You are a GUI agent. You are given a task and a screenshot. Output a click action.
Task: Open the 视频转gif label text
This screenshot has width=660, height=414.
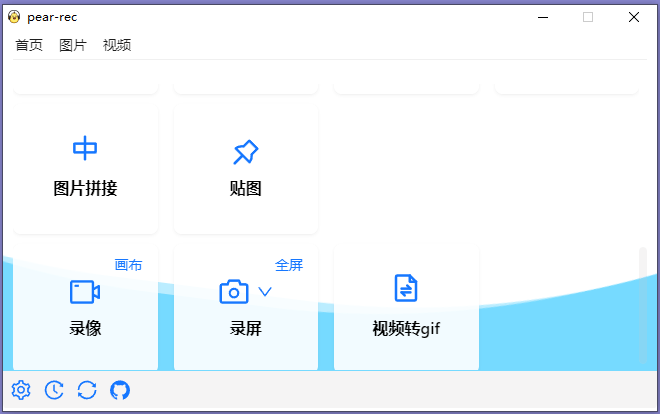pyautogui.click(x=406, y=329)
